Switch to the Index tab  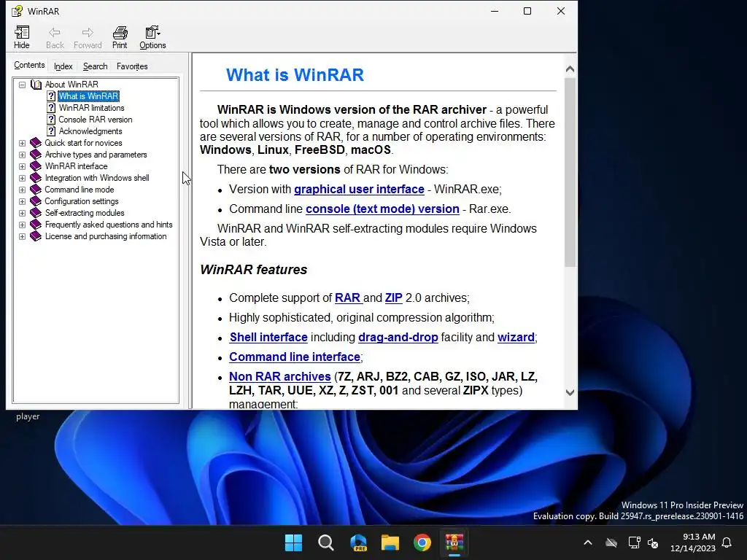[x=63, y=66]
